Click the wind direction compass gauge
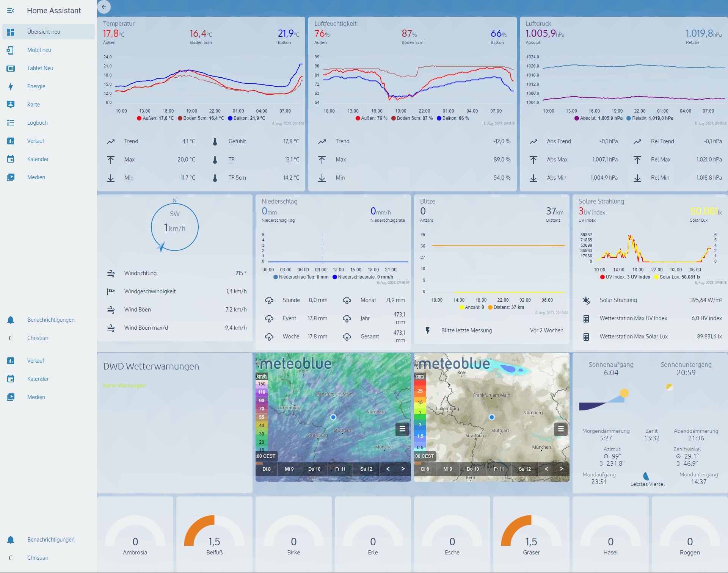Image resolution: width=728 pixels, height=573 pixels. pos(175,227)
